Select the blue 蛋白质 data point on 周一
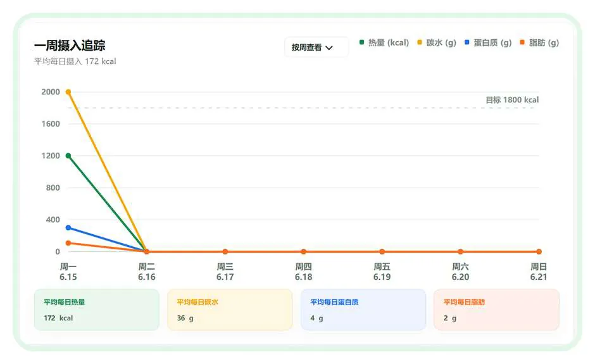 click(68, 228)
